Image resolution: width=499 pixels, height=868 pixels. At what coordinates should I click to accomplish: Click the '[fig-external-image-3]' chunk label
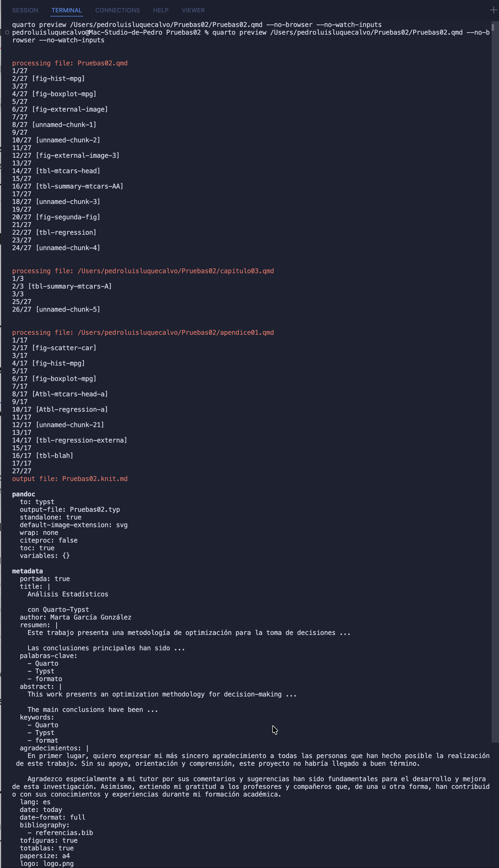pyautogui.click(x=78, y=156)
